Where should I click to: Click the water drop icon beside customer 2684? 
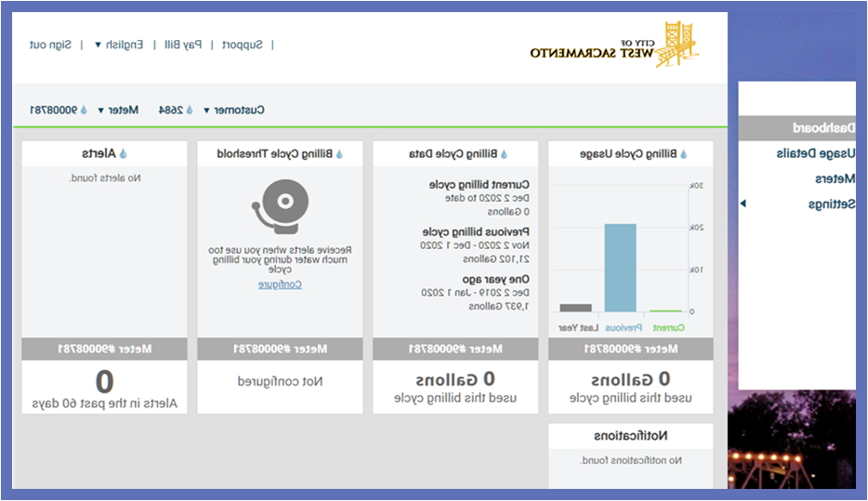point(190,110)
